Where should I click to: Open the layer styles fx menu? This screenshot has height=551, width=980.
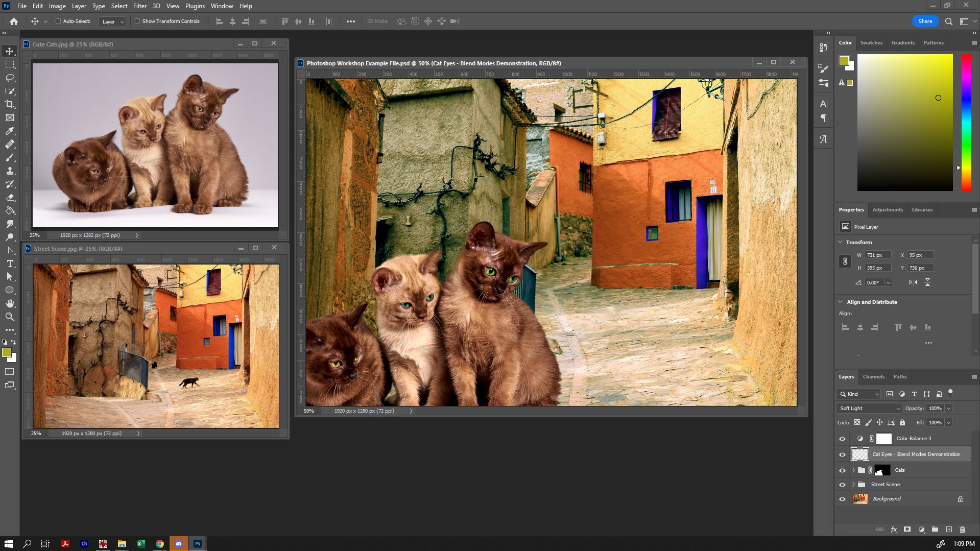pos(894,530)
